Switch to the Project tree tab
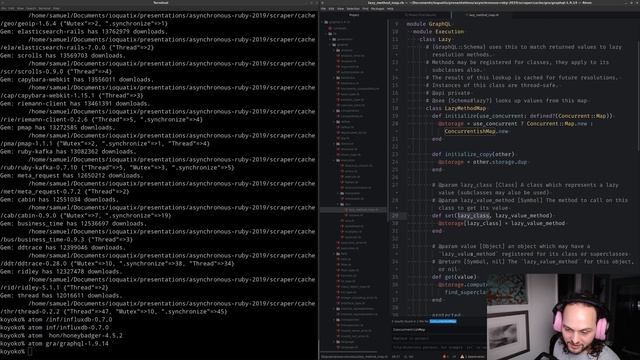Image resolution: width=640 pixels, height=360 pixels. [x=354, y=15]
